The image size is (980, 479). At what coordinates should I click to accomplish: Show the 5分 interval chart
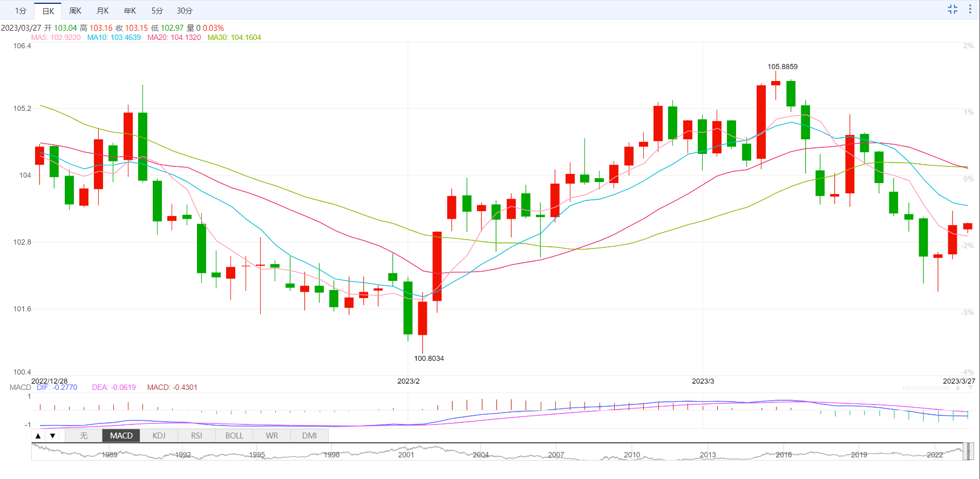coord(156,11)
